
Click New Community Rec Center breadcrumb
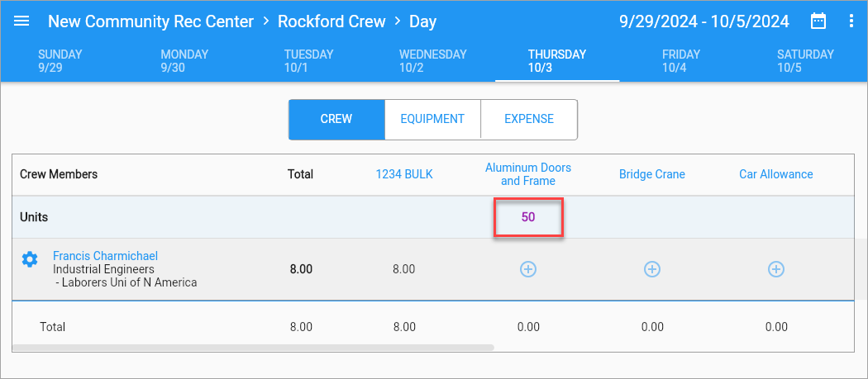point(150,21)
